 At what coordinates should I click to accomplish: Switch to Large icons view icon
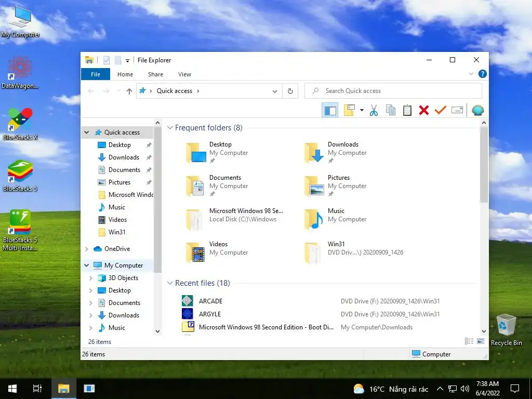[481, 341]
